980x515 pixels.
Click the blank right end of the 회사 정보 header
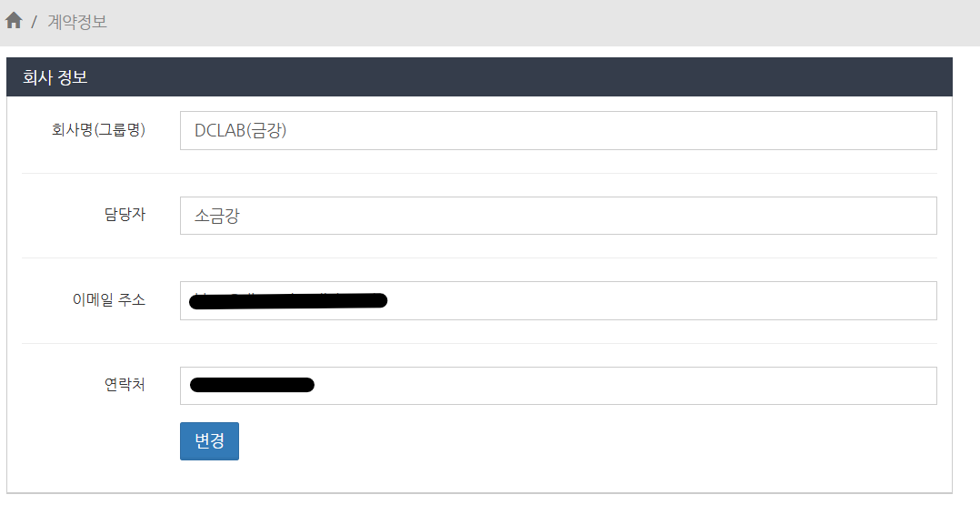(818, 77)
